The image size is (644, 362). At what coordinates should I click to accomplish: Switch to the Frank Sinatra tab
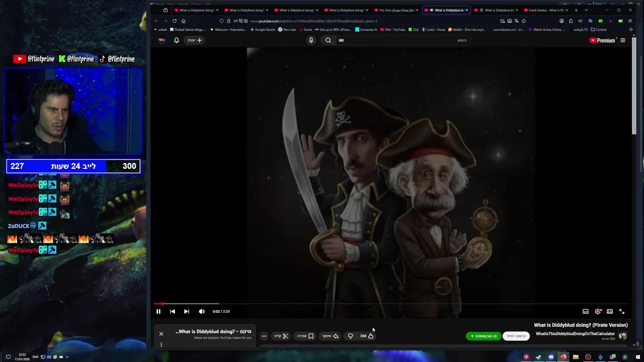pos(546,10)
